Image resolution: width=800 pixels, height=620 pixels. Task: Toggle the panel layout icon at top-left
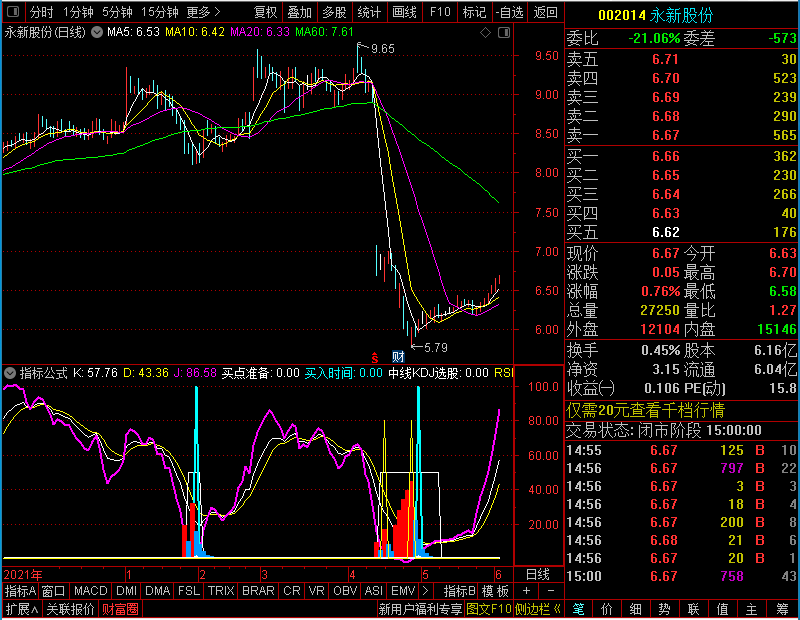[13, 11]
